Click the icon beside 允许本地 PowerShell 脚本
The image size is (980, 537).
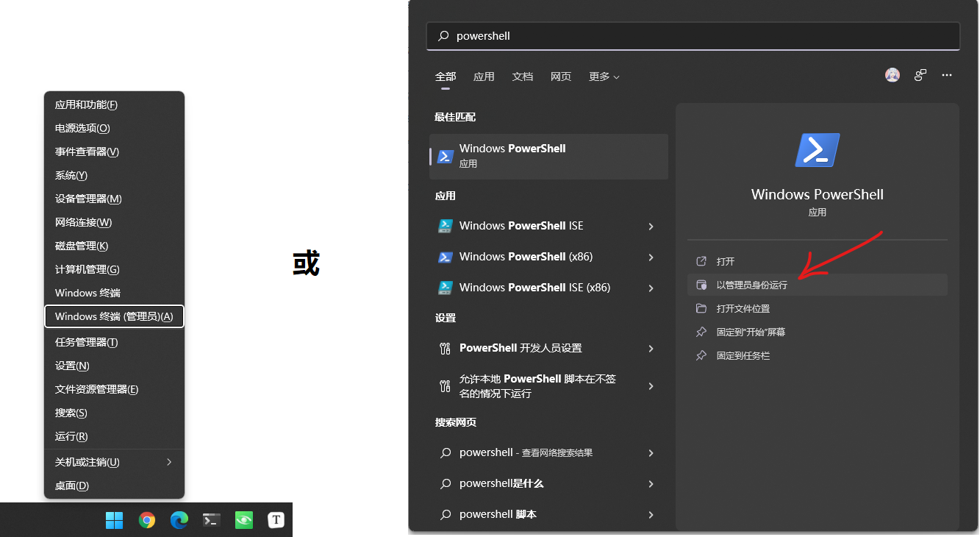coord(445,386)
